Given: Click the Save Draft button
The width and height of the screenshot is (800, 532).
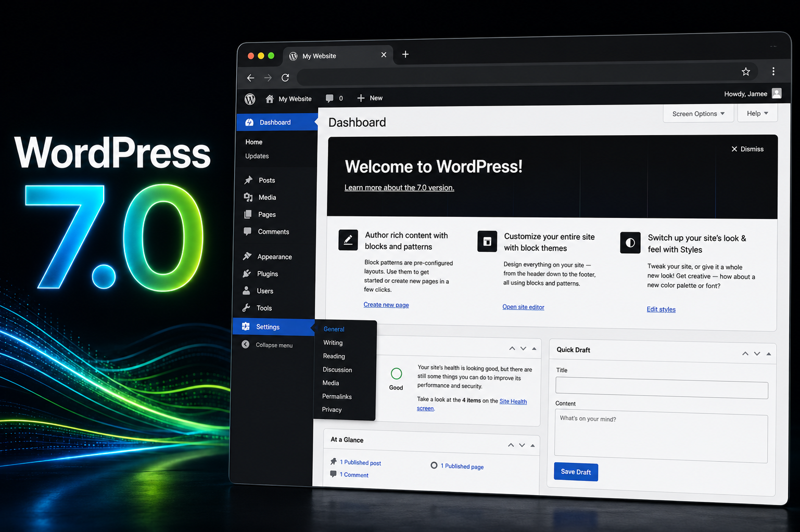Looking at the screenshot, I should [576, 472].
